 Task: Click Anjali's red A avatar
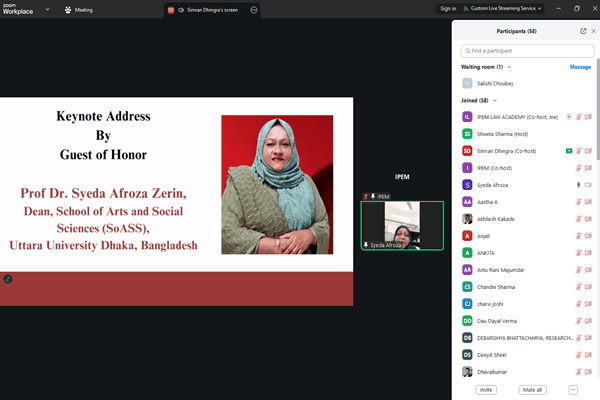pos(467,236)
